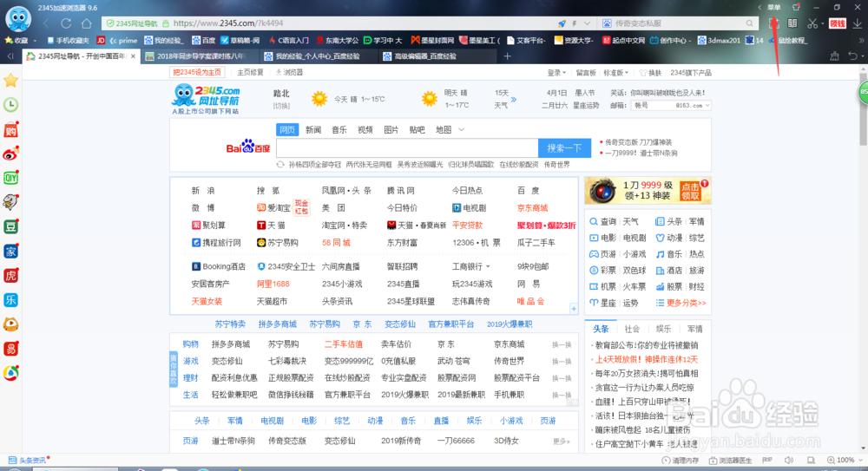Click the 1刀9999级 点击领取 ad banner
The height and width of the screenshot is (471, 868).
click(648, 191)
